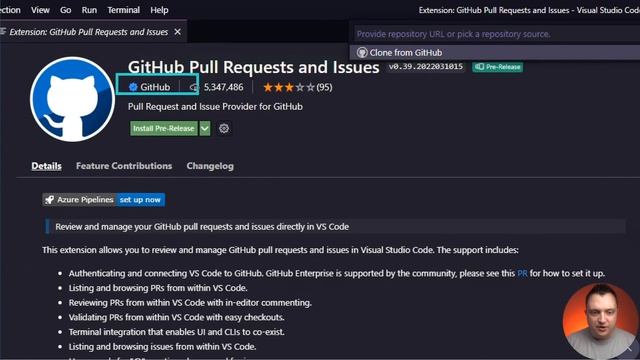Open the Help menu
This screenshot has height=360, width=640.
point(159,10)
